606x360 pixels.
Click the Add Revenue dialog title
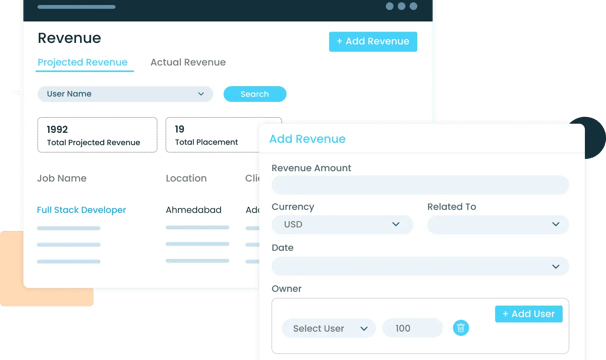307,139
